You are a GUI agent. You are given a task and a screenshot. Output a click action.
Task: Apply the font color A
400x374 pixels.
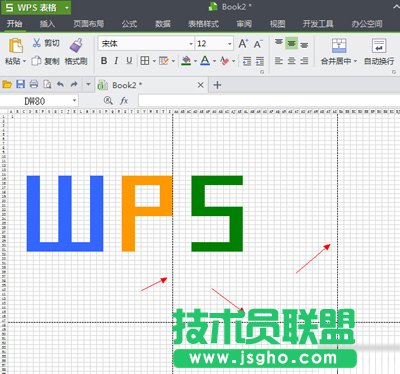[x=205, y=61]
